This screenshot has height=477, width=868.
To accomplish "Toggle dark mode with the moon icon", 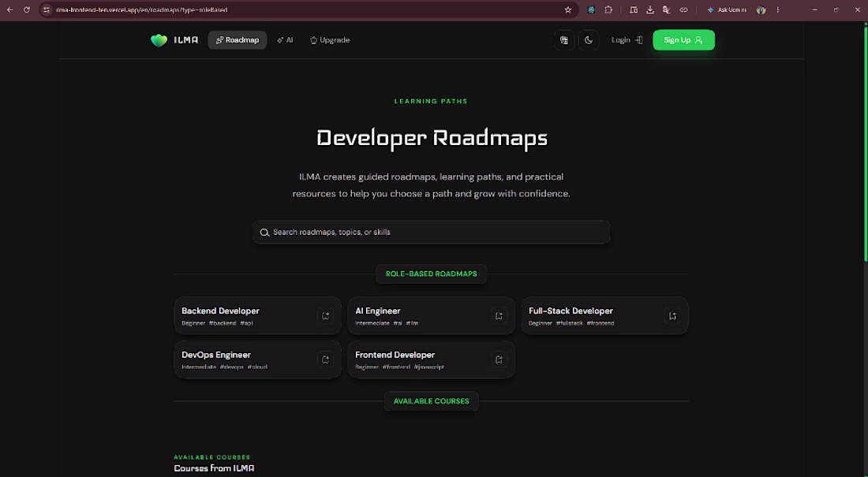I will [x=589, y=40].
